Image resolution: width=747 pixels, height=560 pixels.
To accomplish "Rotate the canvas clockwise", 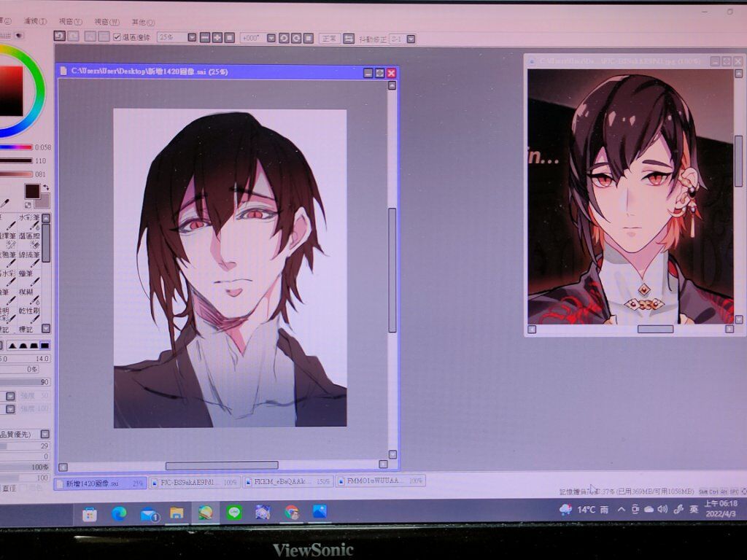I will point(296,38).
